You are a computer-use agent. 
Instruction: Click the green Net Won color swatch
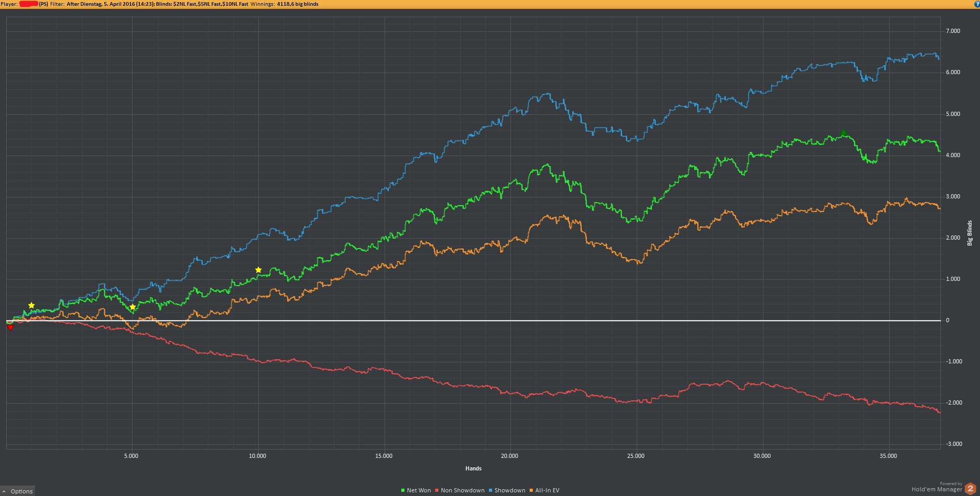coord(403,490)
